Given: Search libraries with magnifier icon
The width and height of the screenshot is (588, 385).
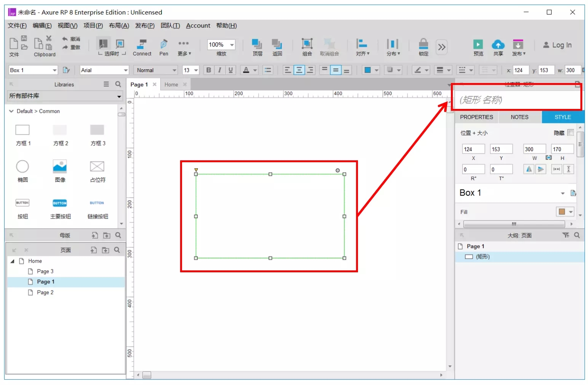Looking at the screenshot, I should [118, 84].
